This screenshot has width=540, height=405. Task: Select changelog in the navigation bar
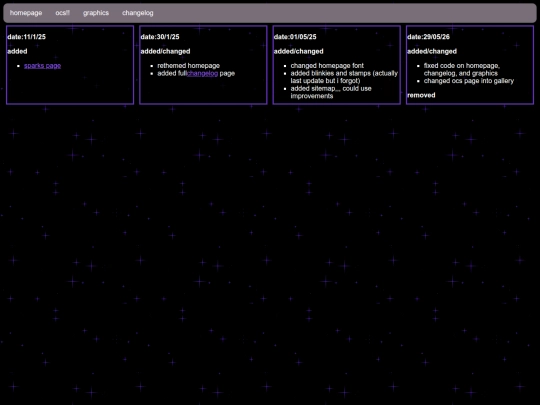tap(137, 13)
